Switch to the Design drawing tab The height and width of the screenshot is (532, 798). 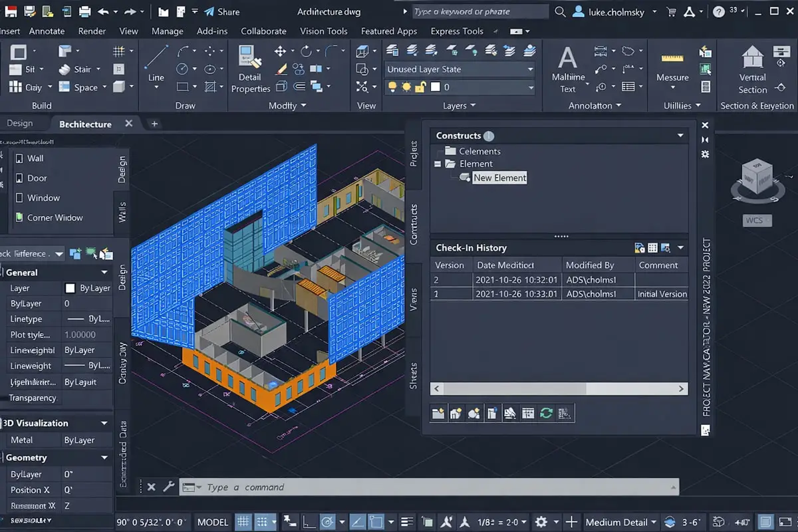tap(20, 124)
